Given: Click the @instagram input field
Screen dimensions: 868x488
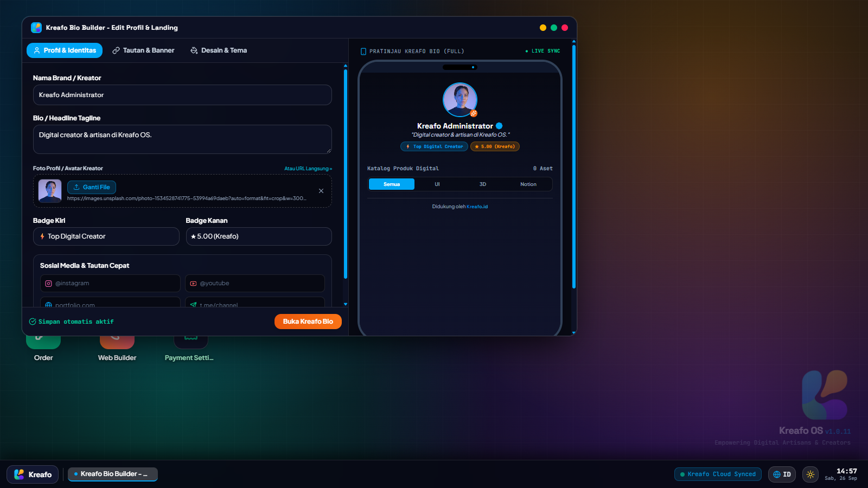Looking at the screenshot, I should (110, 283).
